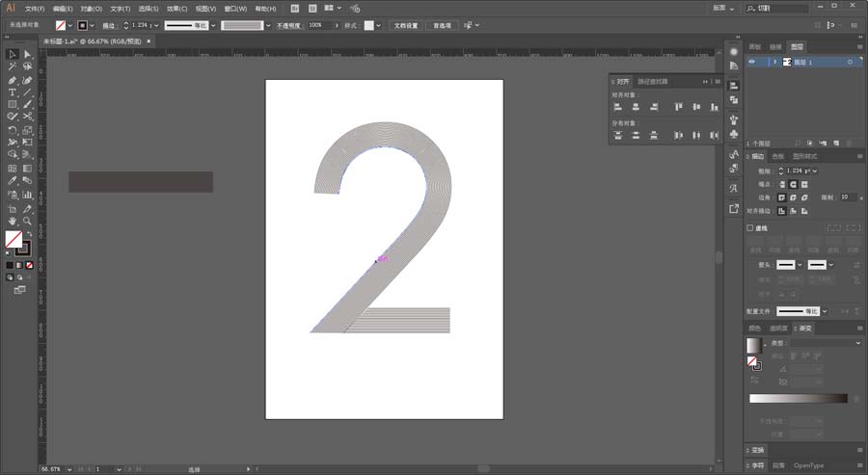
Task: Open style dropdown in control bar
Action: 378,25
